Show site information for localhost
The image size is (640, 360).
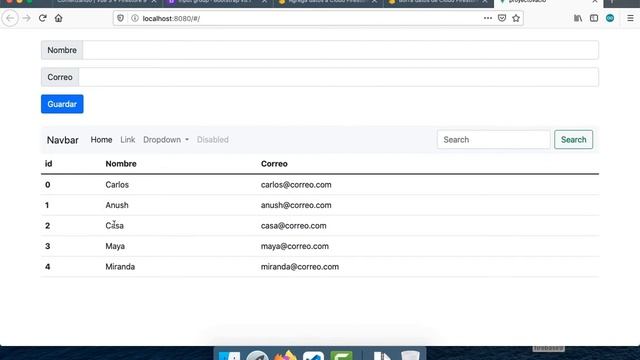pyautogui.click(x=135, y=18)
